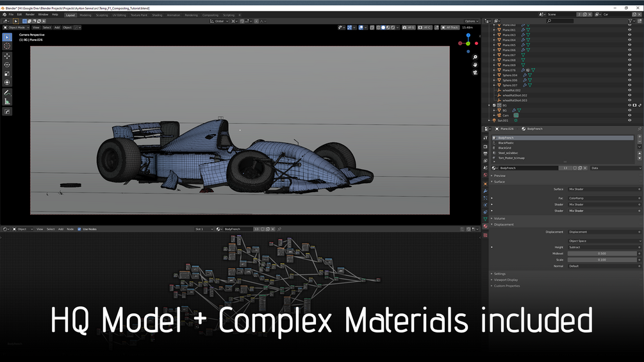644x362 pixels.
Task: Click the AF-S button in viewport header
Action: click(409, 28)
